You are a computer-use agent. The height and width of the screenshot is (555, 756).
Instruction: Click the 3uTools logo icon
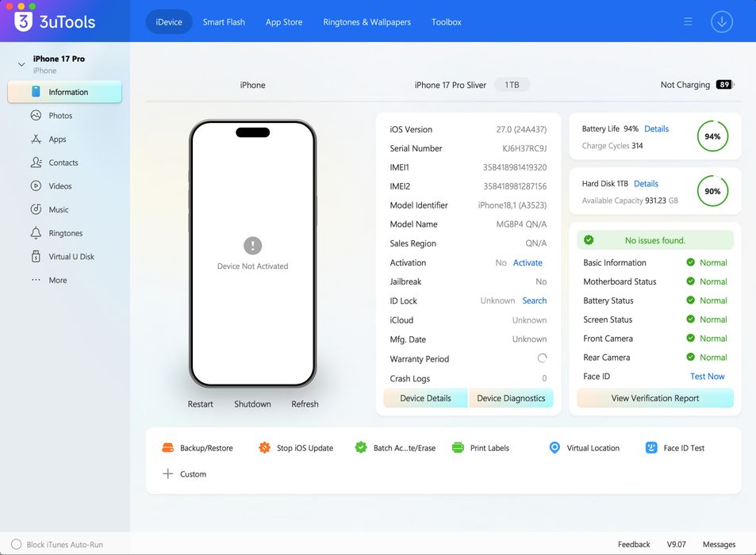pyautogui.click(x=23, y=21)
